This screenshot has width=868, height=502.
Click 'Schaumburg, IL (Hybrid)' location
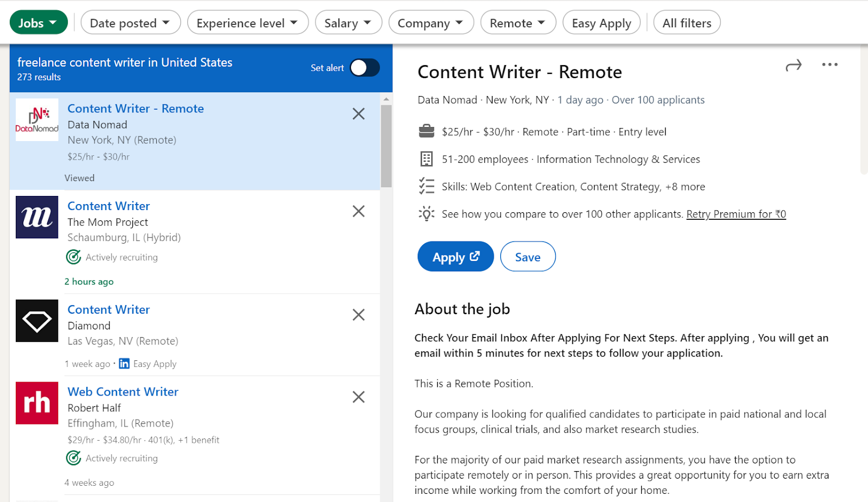click(x=124, y=237)
